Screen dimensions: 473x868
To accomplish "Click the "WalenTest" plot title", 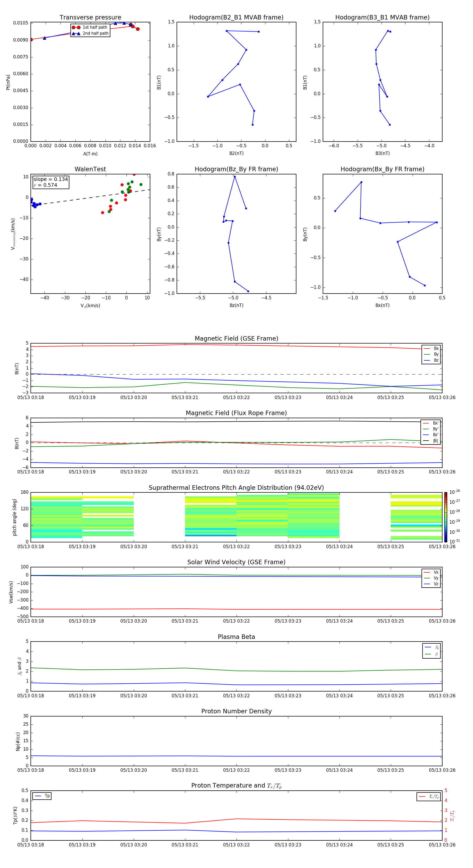I will [x=90, y=169].
